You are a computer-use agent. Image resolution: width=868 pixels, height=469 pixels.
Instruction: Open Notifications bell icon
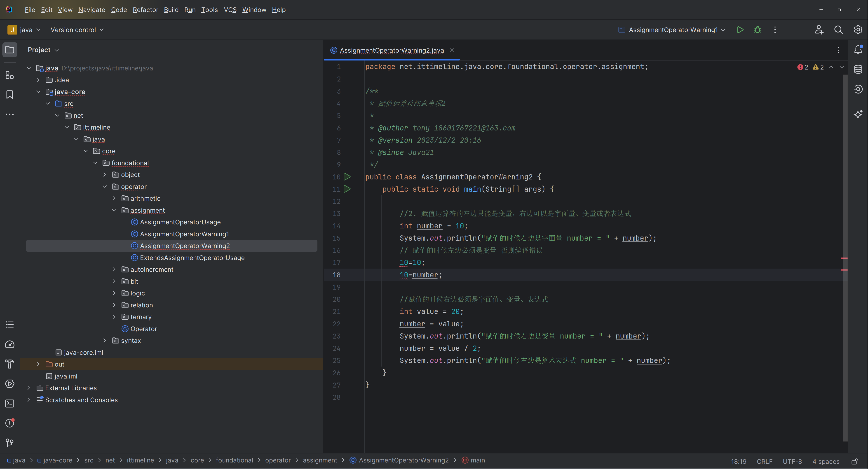click(858, 49)
